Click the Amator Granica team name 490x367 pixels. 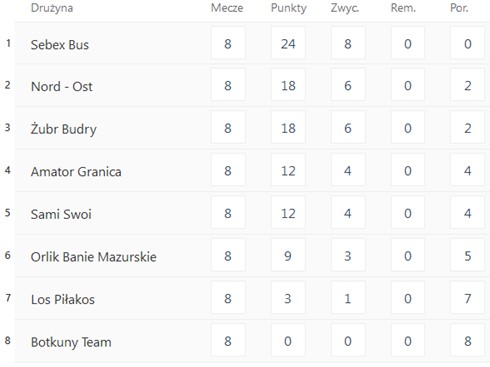[x=76, y=172]
